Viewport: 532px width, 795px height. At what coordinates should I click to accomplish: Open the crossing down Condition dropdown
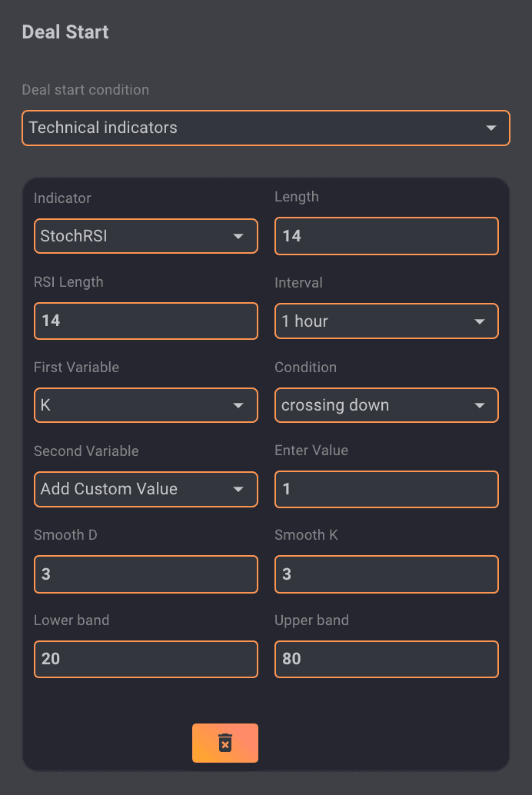(386, 405)
